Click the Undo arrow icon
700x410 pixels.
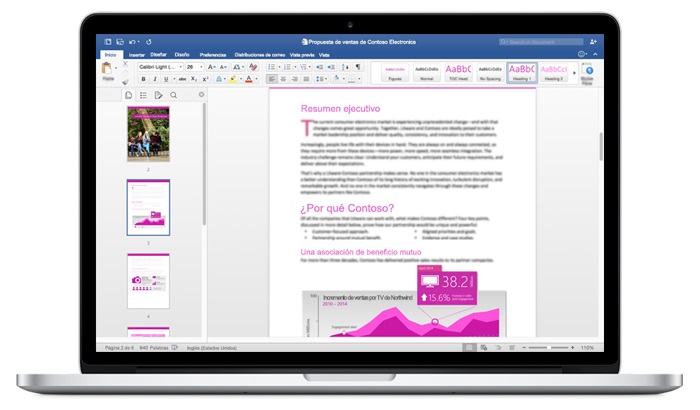[132, 42]
